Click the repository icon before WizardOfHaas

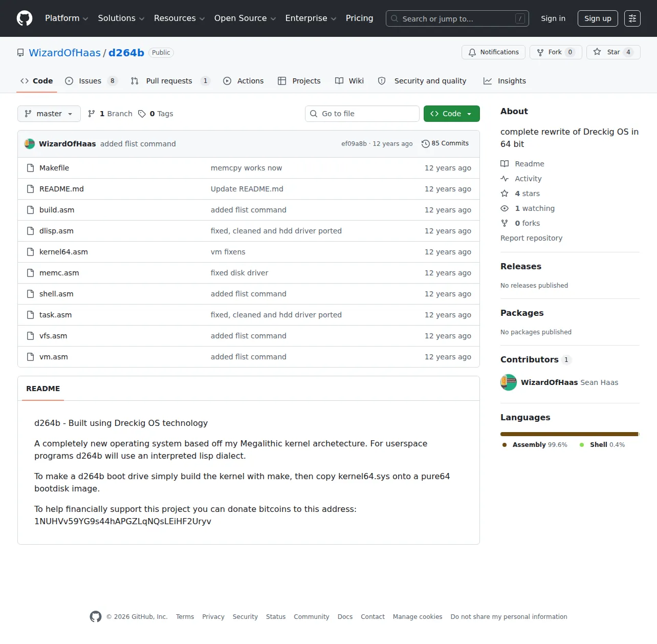pyautogui.click(x=20, y=53)
